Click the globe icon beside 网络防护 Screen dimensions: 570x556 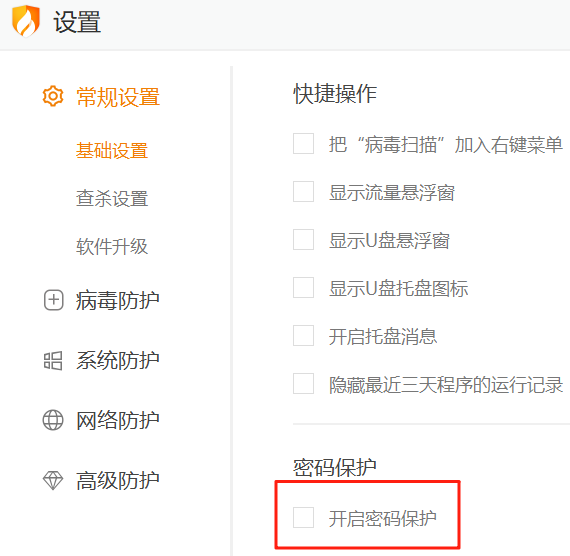coord(53,420)
